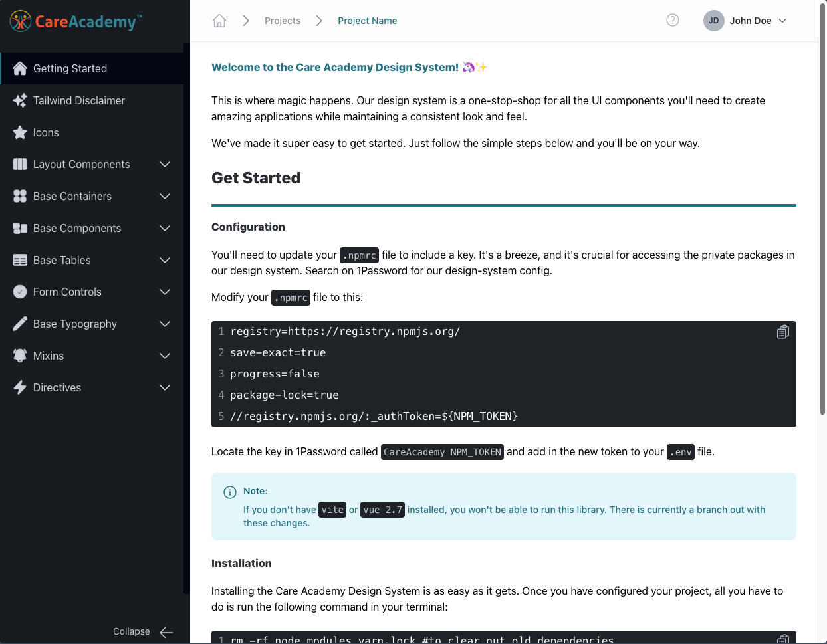Click the Form Controls checkmark icon
827x644 pixels.
pyautogui.click(x=20, y=292)
